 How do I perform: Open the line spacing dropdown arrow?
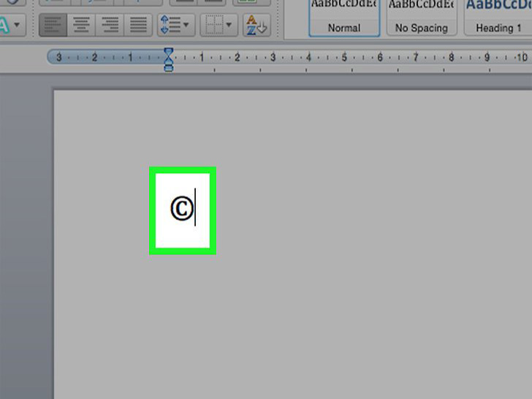[186, 25]
